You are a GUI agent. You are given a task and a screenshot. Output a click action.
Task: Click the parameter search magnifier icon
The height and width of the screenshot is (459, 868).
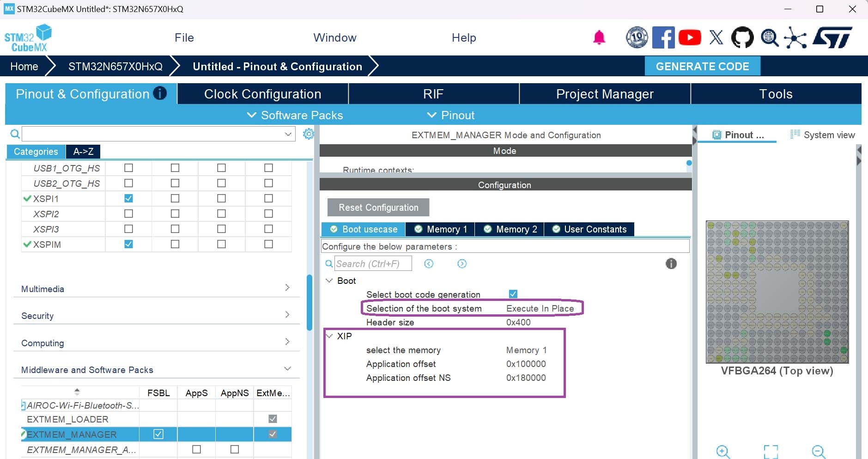coord(329,263)
